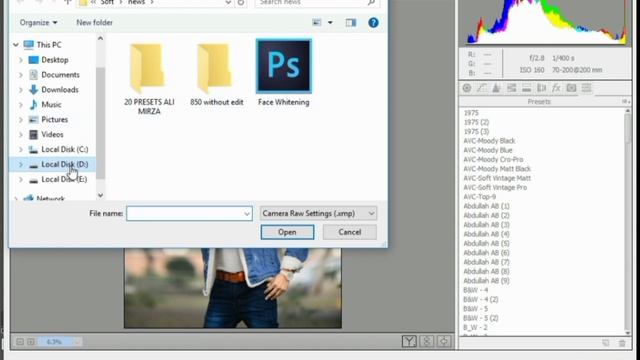This screenshot has width=640, height=360.
Task: Click the new preset icon below the Presets list
Action: click(x=606, y=343)
